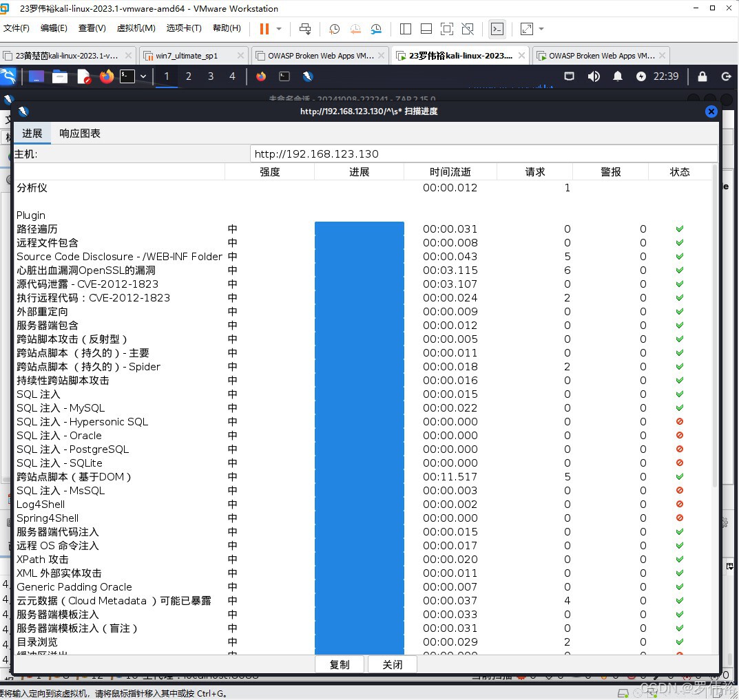Open the Kali volume control
This screenshot has height=700, width=739.
point(594,76)
